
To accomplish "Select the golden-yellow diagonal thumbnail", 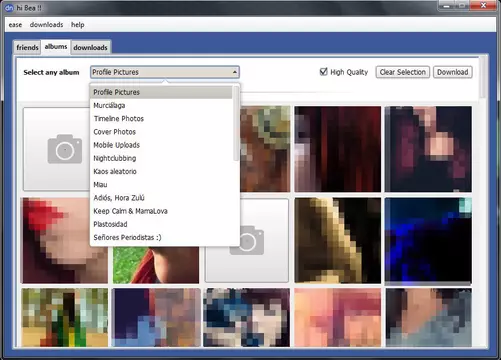I will [338, 240].
